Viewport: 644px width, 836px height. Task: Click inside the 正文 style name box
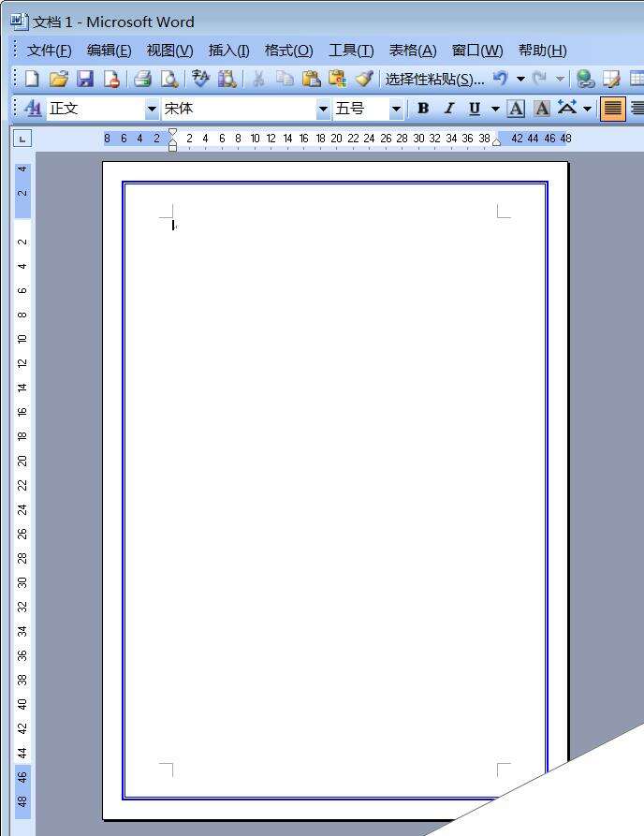point(96,110)
